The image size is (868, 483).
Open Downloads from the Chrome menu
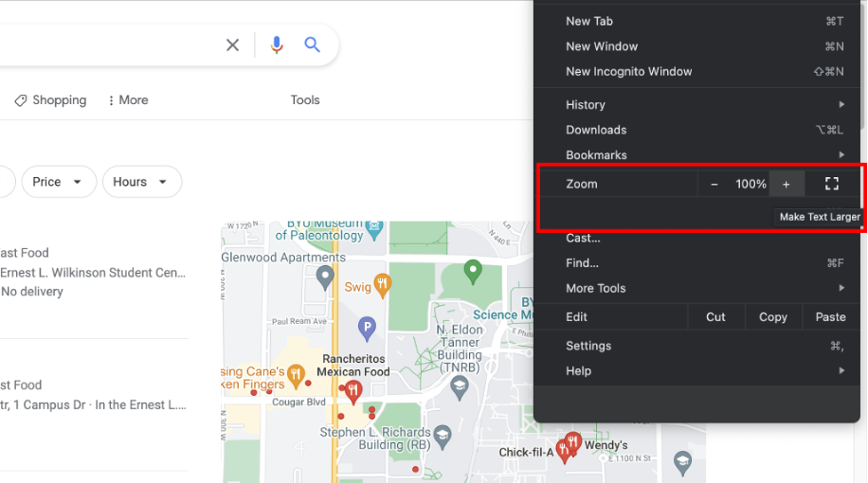[596, 130]
